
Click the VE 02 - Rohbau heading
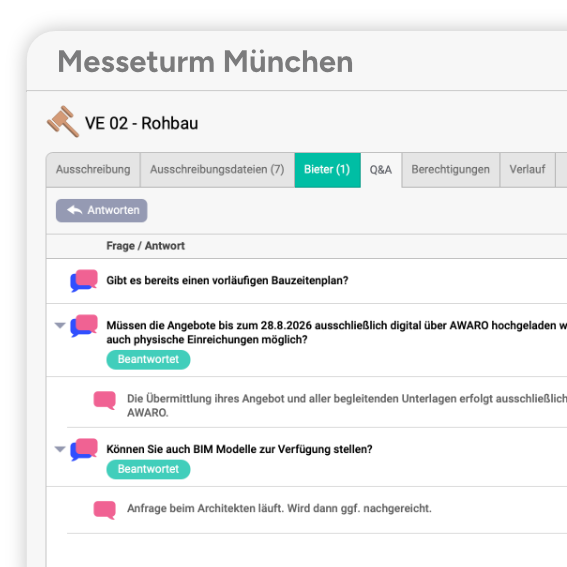tap(141, 123)
